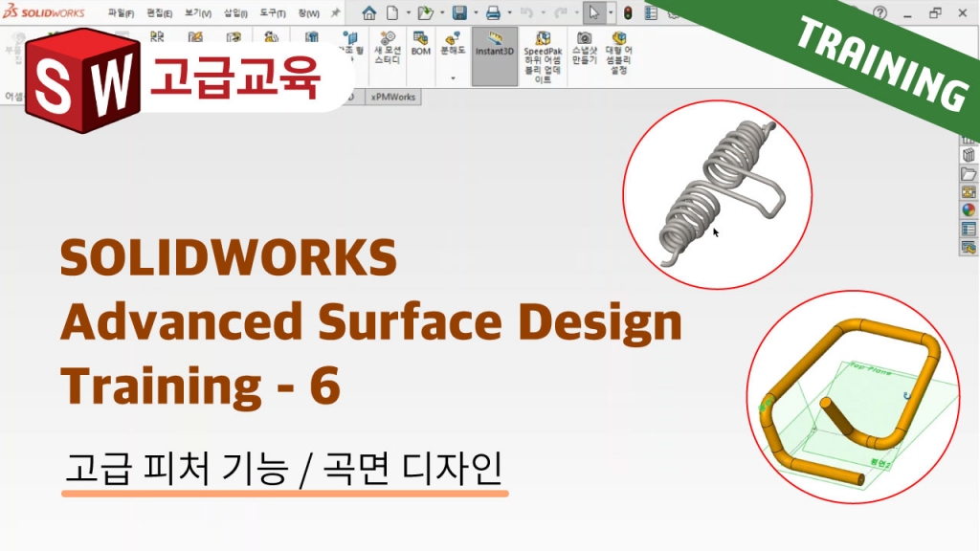Viewport: 980px width, 551px height.
Task: Click the Undo arrow icon
Action: point(526,12)
